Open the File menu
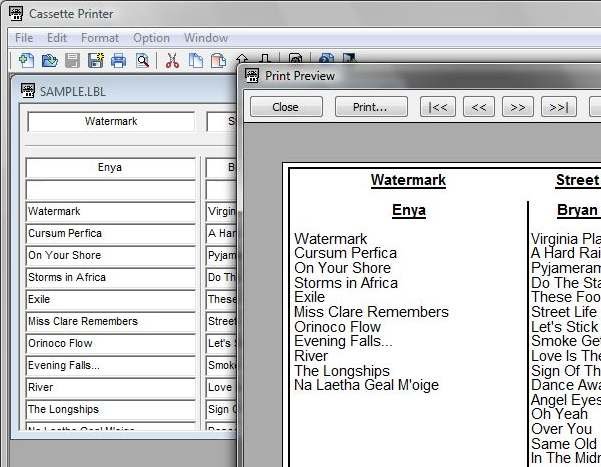 (24, 38)
